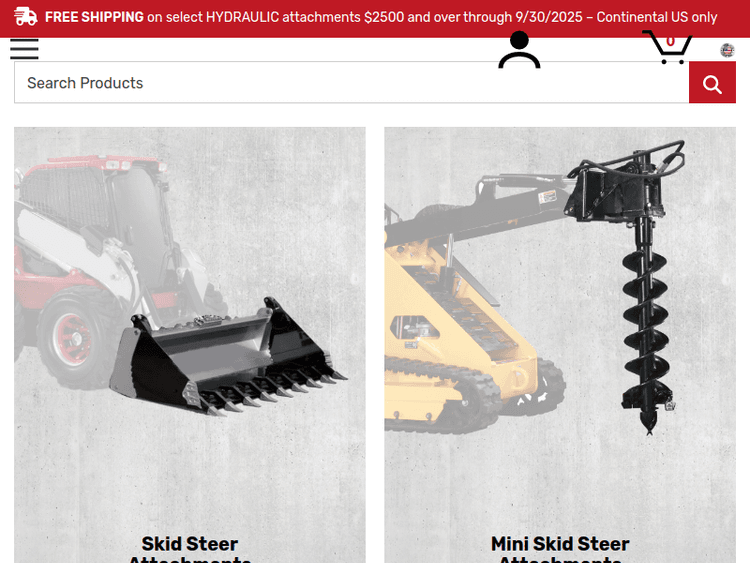Screen dimensions: 750x563
Task: Open the FREE SHIPPING promotion banner
Action: (x=375, y=18)
